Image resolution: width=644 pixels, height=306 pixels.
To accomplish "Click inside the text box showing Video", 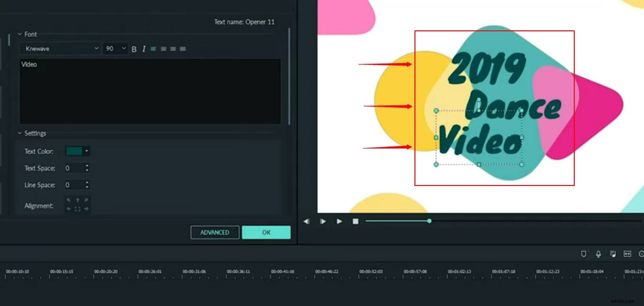I will tap(150, 90).
